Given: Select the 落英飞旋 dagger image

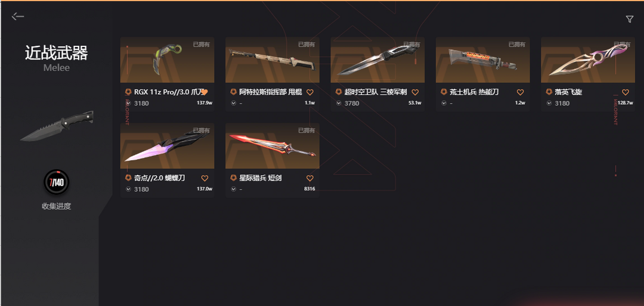Looking at the screenshot, I should point(588,60).
